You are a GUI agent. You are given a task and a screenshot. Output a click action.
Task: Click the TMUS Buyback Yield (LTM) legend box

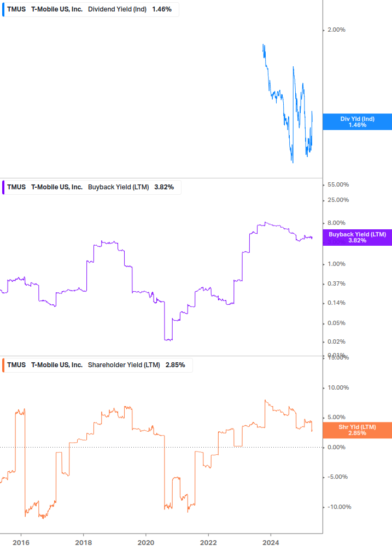(91, 187)
